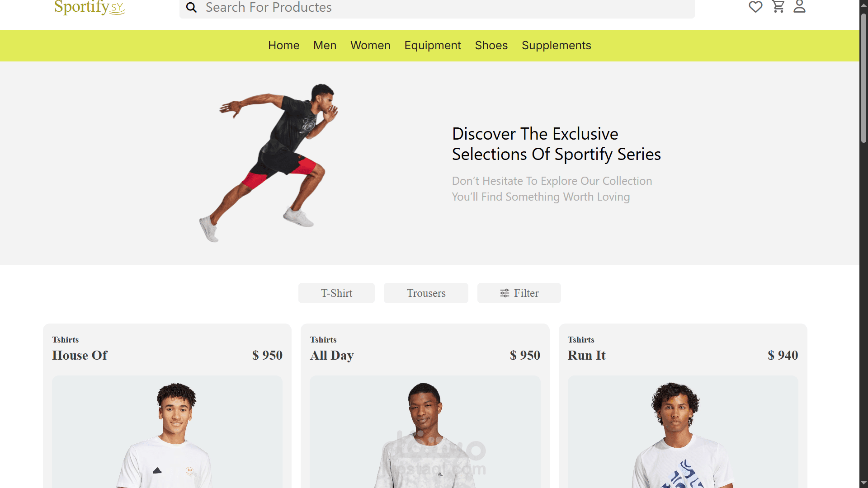Select the T-Shirt category button

336,293
